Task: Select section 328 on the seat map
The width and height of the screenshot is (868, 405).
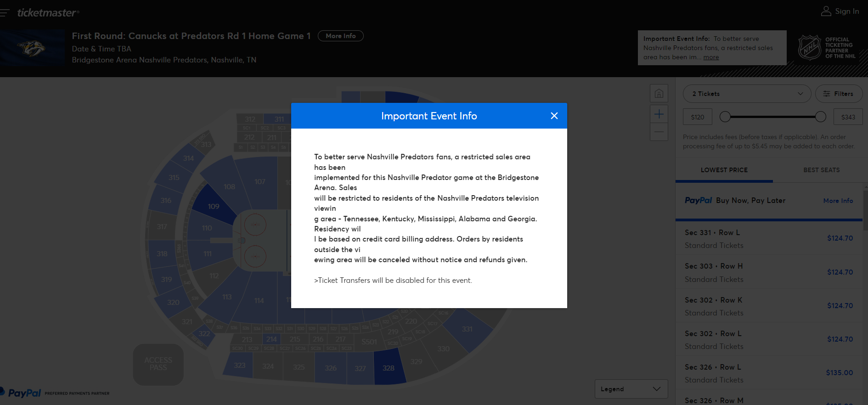Action: [389, 368]
